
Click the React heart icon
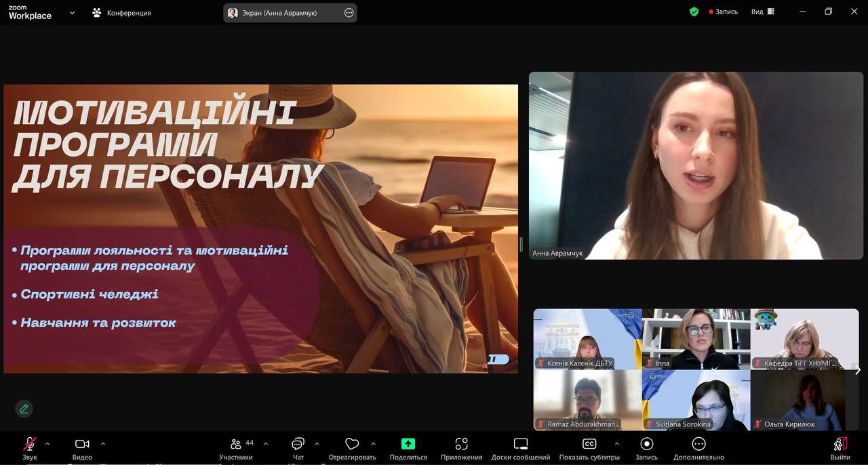(x=351, y=445)
